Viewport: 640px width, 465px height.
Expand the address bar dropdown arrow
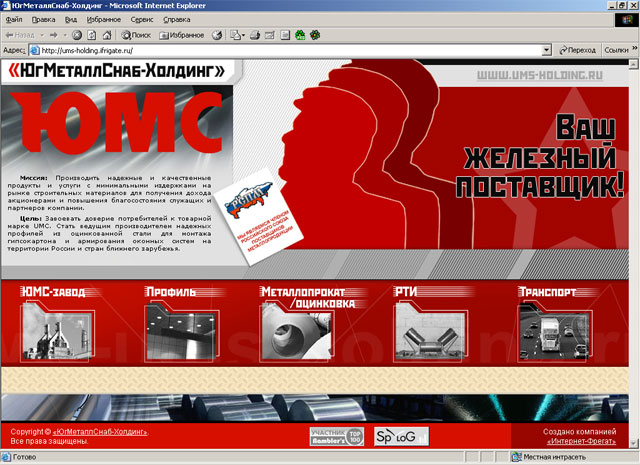pyautogui.click(x=547, y=50)
